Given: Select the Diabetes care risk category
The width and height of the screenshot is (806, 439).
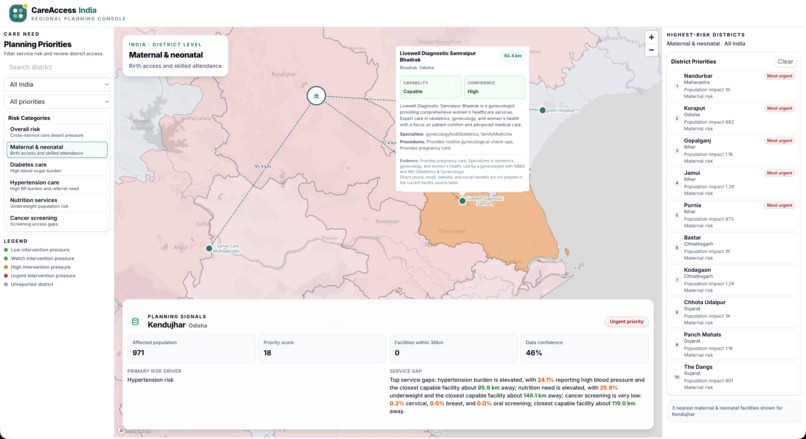Looking at the screenshot, I should 57,167.
